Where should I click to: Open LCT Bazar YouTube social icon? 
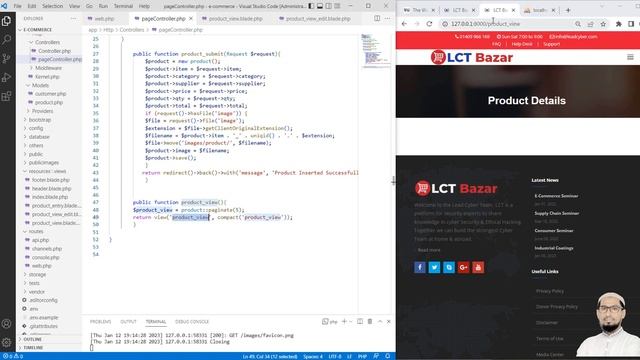(478, 267)
